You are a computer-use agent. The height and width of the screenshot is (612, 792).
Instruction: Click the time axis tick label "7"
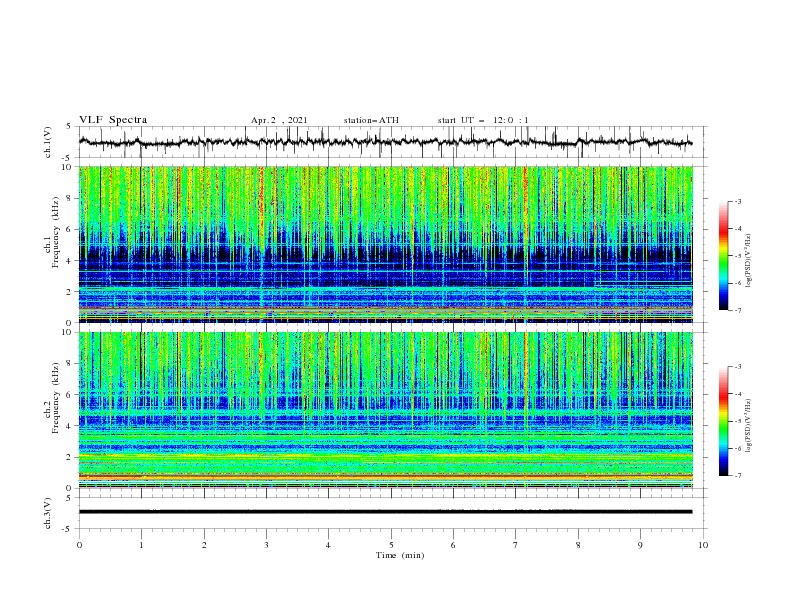[x=516, y=545]
